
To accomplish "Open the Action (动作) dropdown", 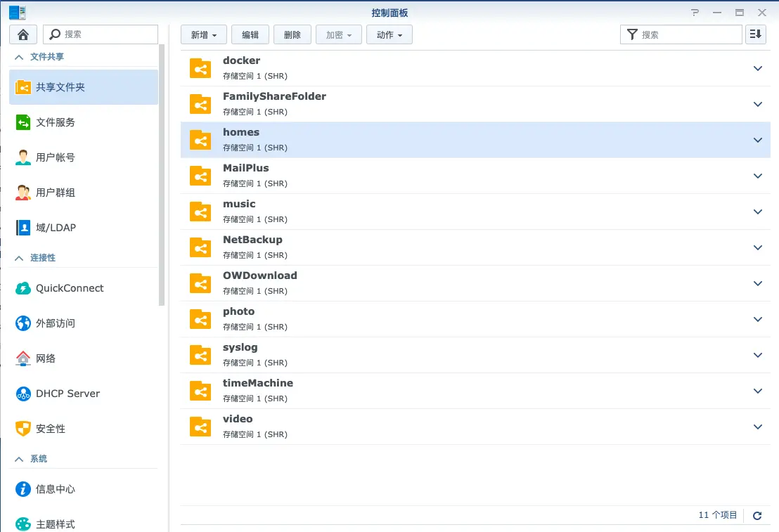I will tap(389, 34).
